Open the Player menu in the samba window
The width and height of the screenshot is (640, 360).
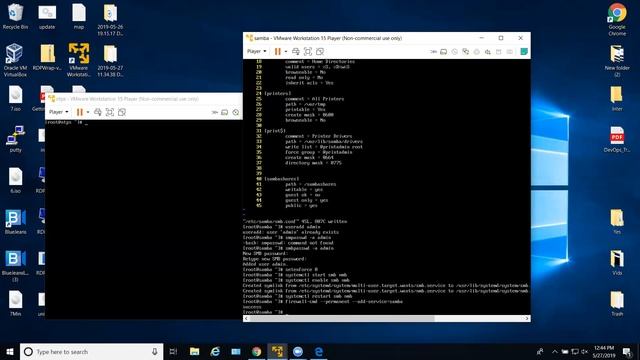coord(256,51)
